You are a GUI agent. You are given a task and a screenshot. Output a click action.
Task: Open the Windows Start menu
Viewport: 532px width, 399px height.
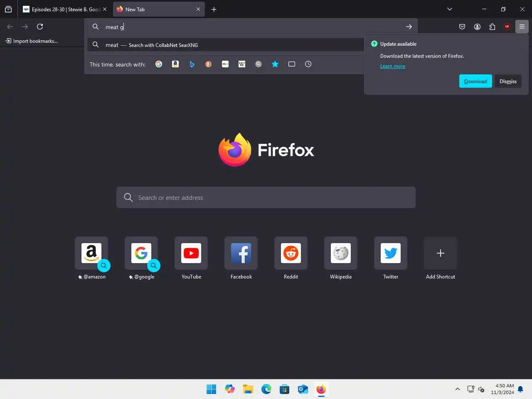click(212, 389)
